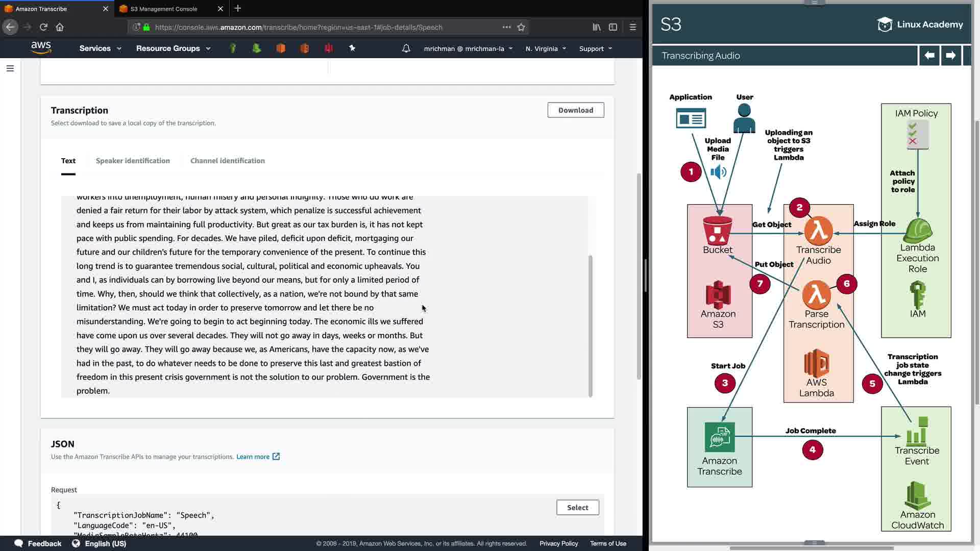Image resolution: width=980 pixels, height=551 pixels.
Task: Click the AWS logo home icon
Action: tap(41, 47)
